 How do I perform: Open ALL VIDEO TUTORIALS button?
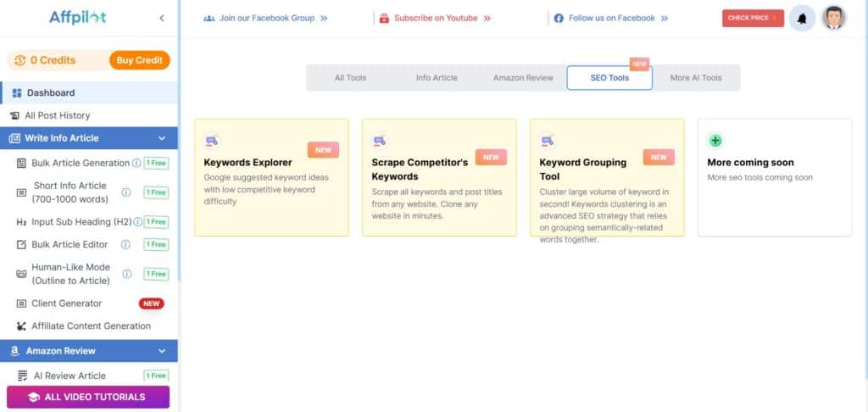click(88, 397)
